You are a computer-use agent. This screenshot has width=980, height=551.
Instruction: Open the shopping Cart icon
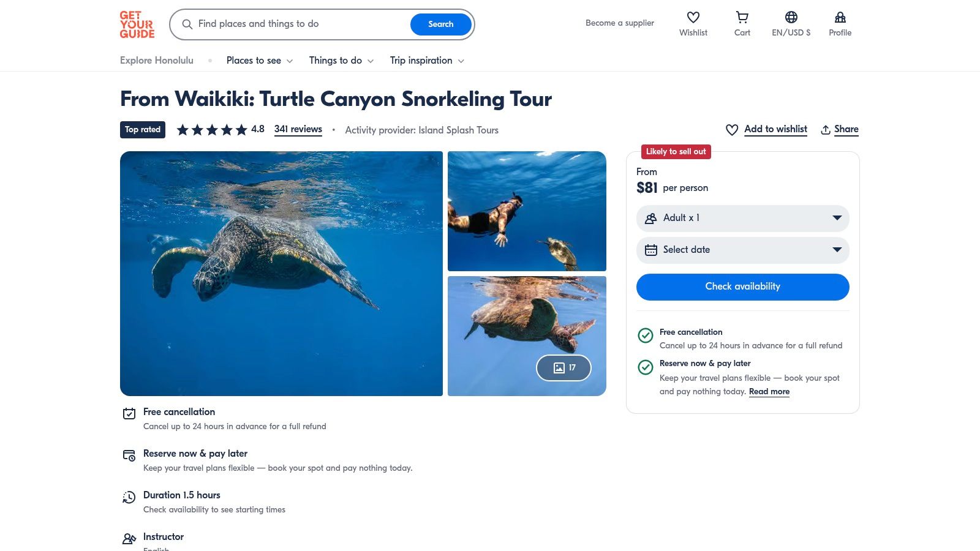[742, 18]
